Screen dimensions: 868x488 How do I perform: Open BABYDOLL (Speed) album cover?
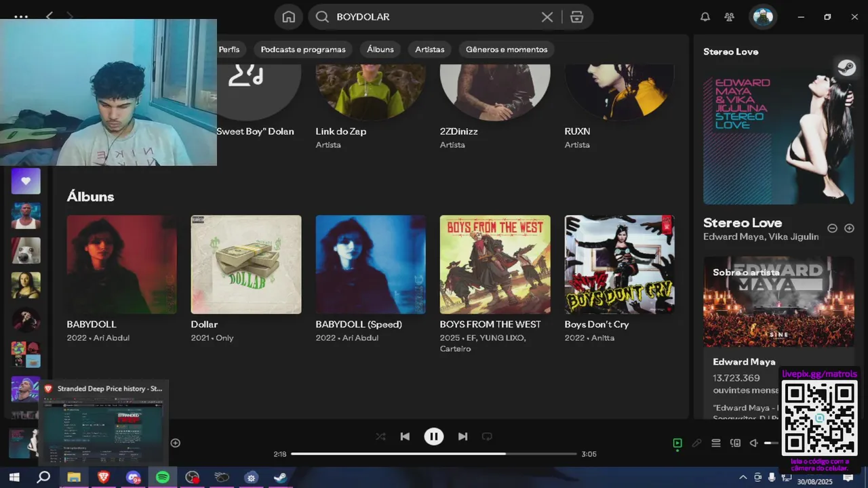coord(371,264)
